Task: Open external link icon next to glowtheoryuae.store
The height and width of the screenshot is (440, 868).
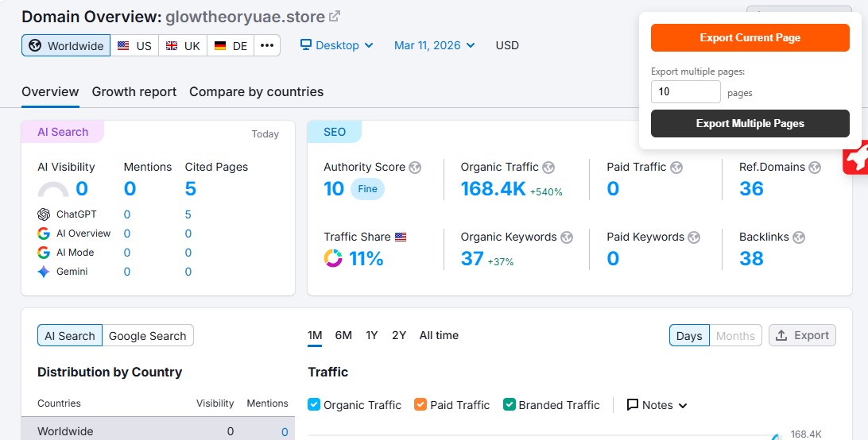Action: (x=335, y=16)
